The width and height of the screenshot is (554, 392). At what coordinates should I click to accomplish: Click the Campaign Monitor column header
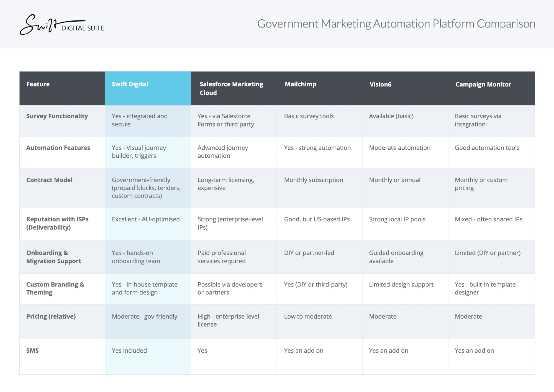[x=483, y=84]
